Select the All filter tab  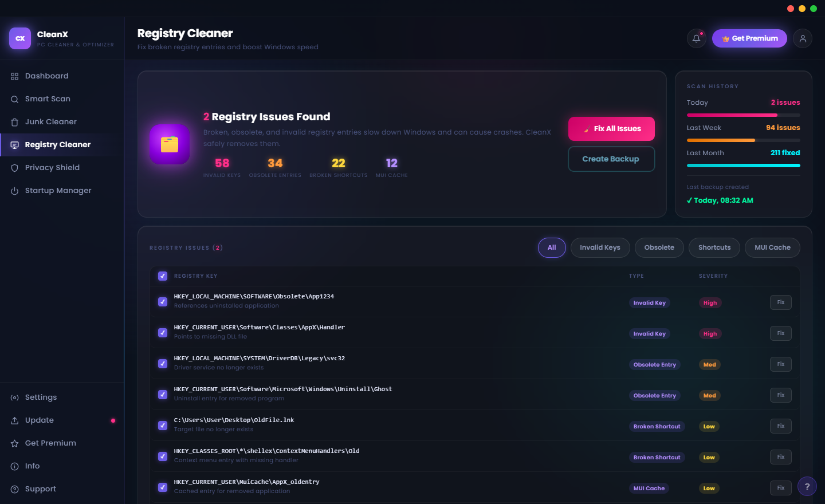[x=552, y=247]
